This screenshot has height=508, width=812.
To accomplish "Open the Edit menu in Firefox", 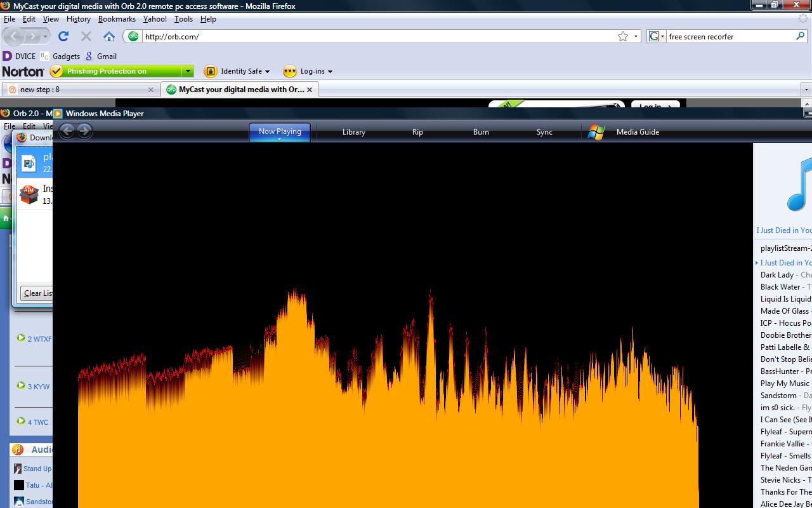I will click(x=29, y=19).
